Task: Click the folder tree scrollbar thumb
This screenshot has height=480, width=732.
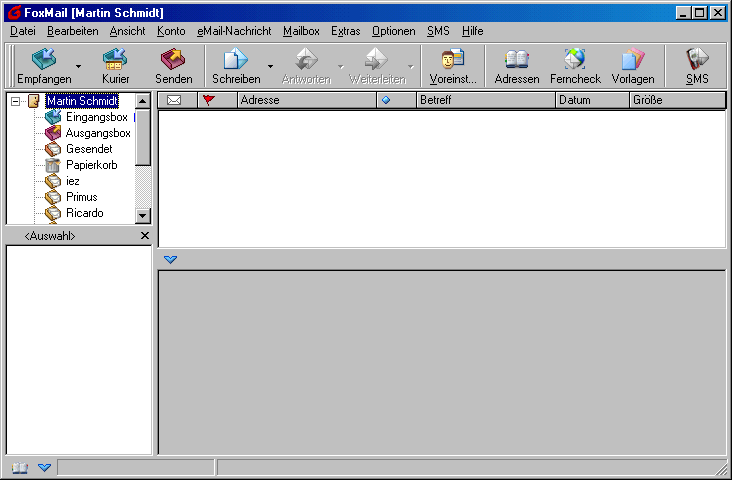Action: pos(142,137)
